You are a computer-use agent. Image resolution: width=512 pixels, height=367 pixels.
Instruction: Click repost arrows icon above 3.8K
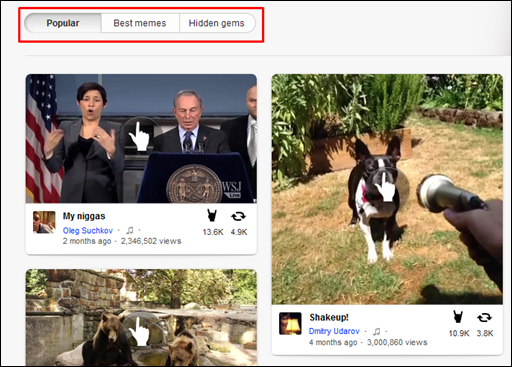coord(484,317)
